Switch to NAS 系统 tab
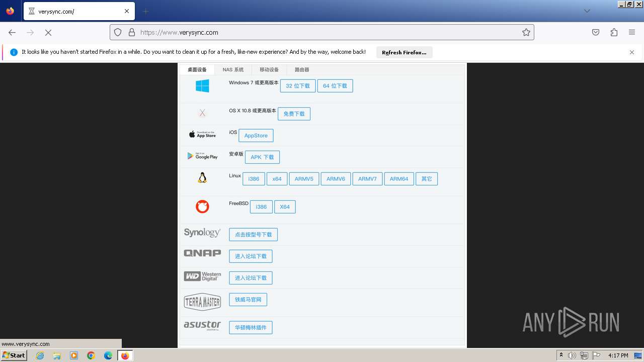Viewport: 644px width, 362px height. click(x=233, y=70)
